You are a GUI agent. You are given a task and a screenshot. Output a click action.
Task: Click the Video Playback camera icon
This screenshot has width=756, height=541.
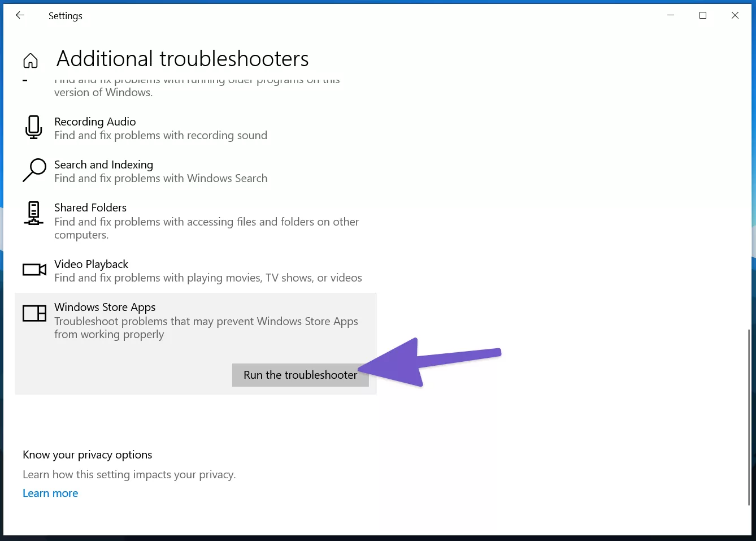tap(34, 270)
